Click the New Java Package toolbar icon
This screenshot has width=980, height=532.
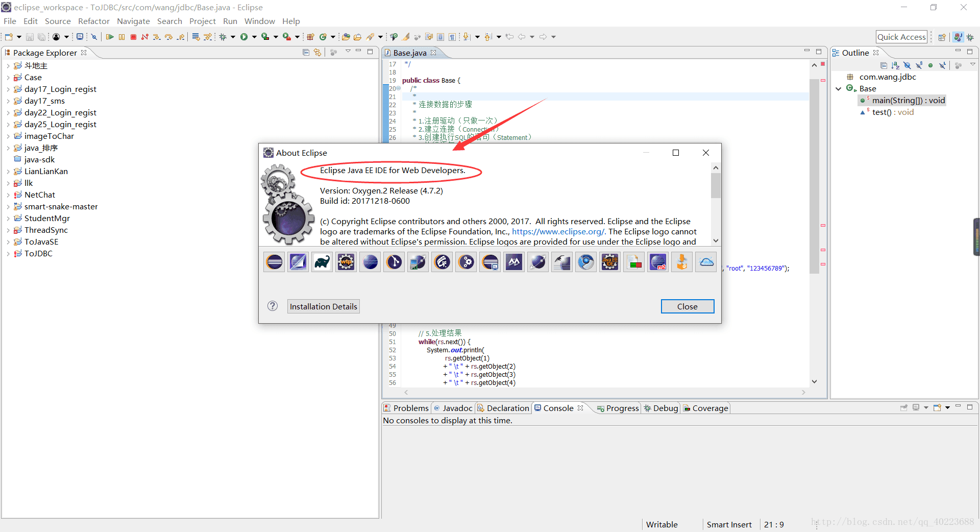point(310,37)
